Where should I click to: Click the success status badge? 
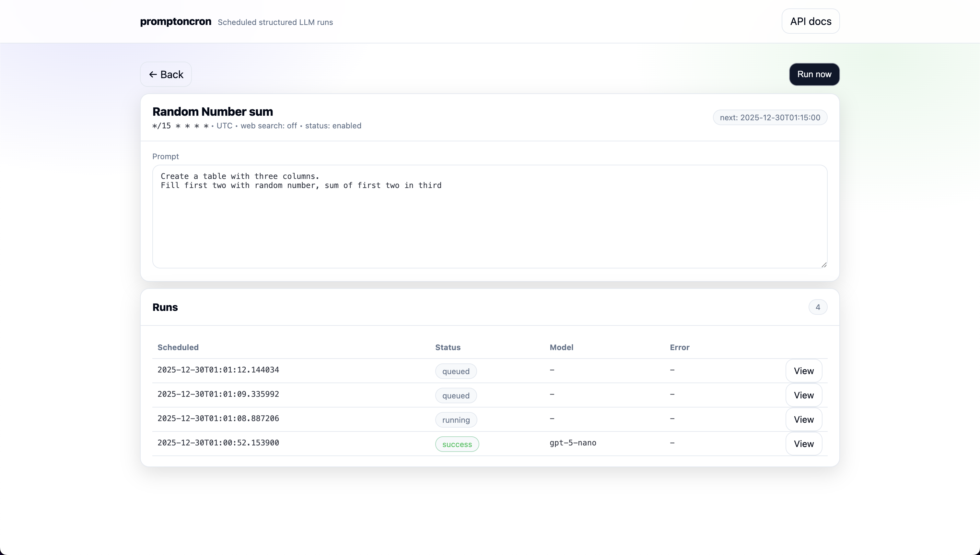click(457, 444)
